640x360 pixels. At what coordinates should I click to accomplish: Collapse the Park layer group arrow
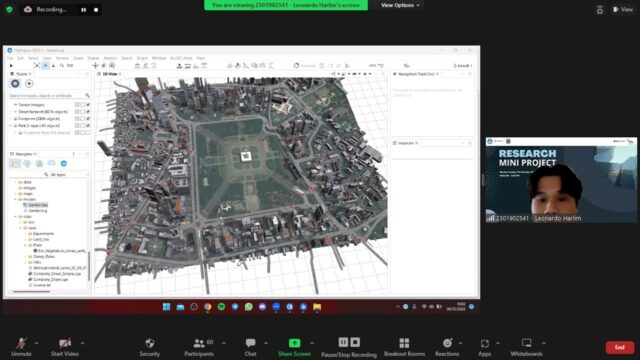(11, 126)
